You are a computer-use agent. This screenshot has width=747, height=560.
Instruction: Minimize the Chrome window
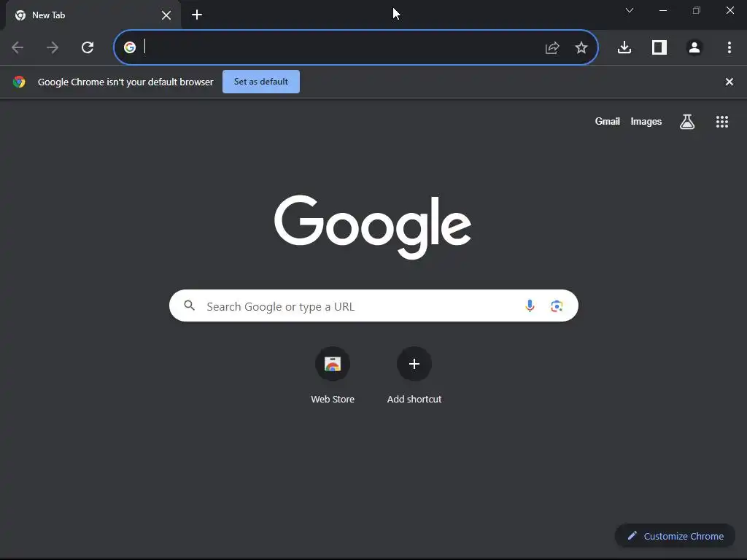[662, 10]
